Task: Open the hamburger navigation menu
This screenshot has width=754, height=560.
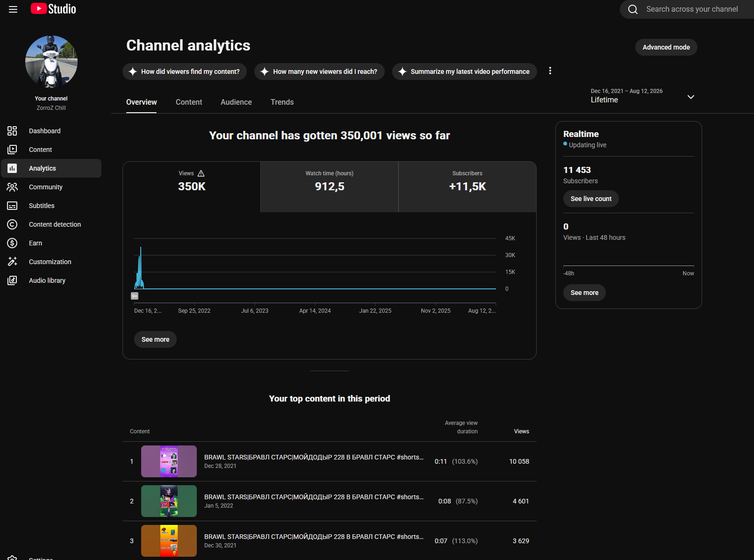Action: (x=13, y=9)
